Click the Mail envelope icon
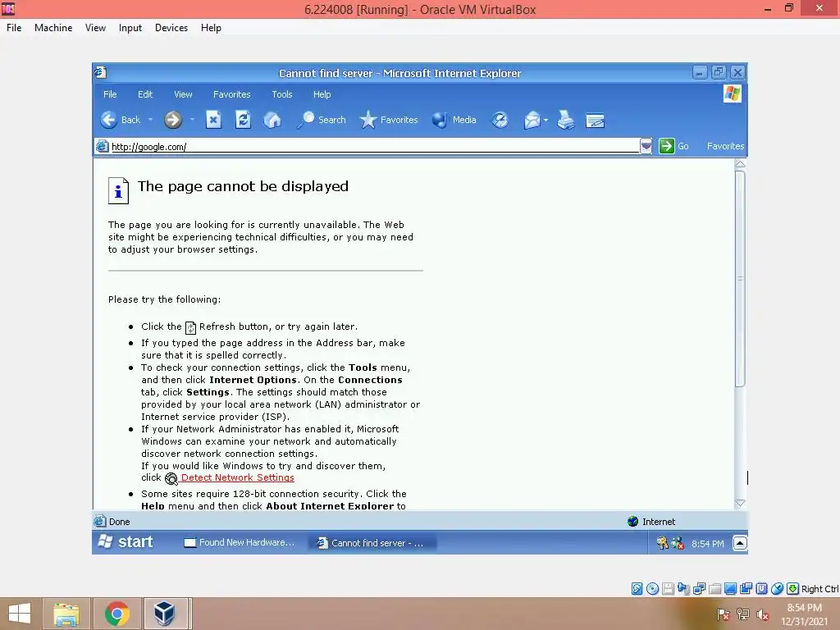Image resolution: width=840 pixels, height=630 pixels. [x=532, y=120]
